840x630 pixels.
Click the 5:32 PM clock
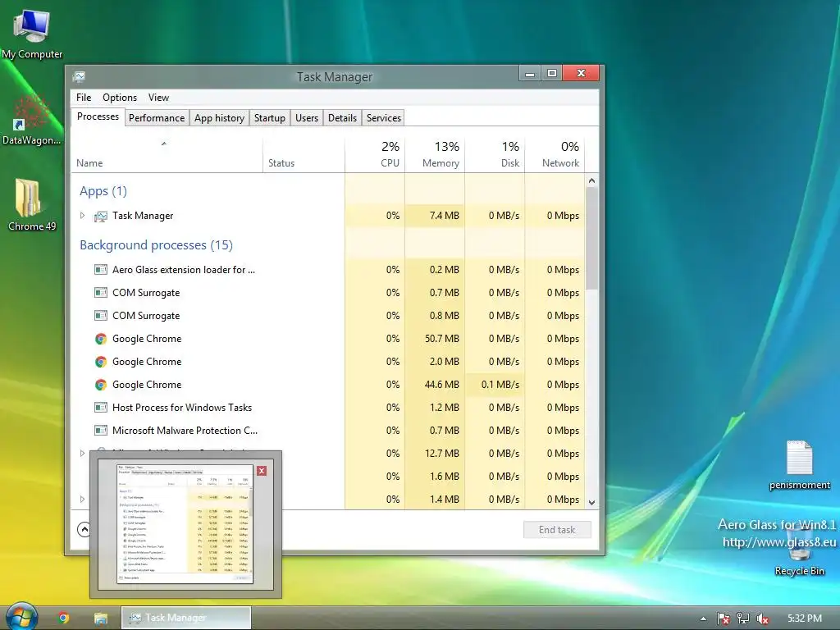(805, 619)
